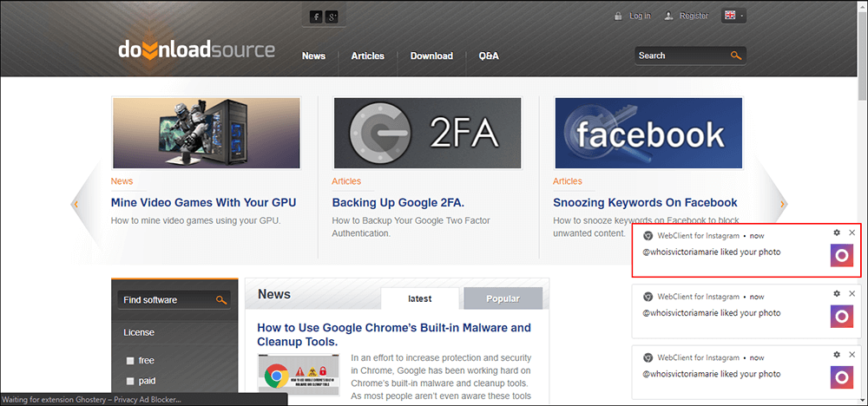The height and width of the screenshot is (406, 868).
Task: Open Backing Up Google 2FA article
Action: click(398, 202)
